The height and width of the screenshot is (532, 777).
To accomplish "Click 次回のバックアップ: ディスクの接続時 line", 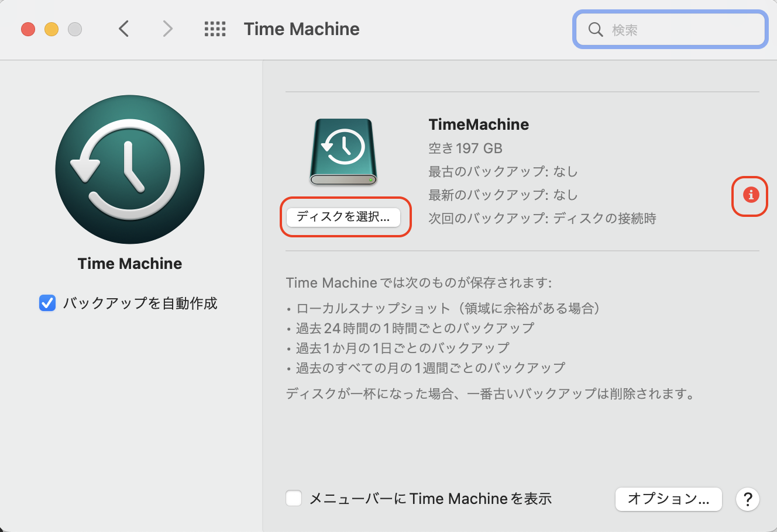I will (x=542, y=219).
